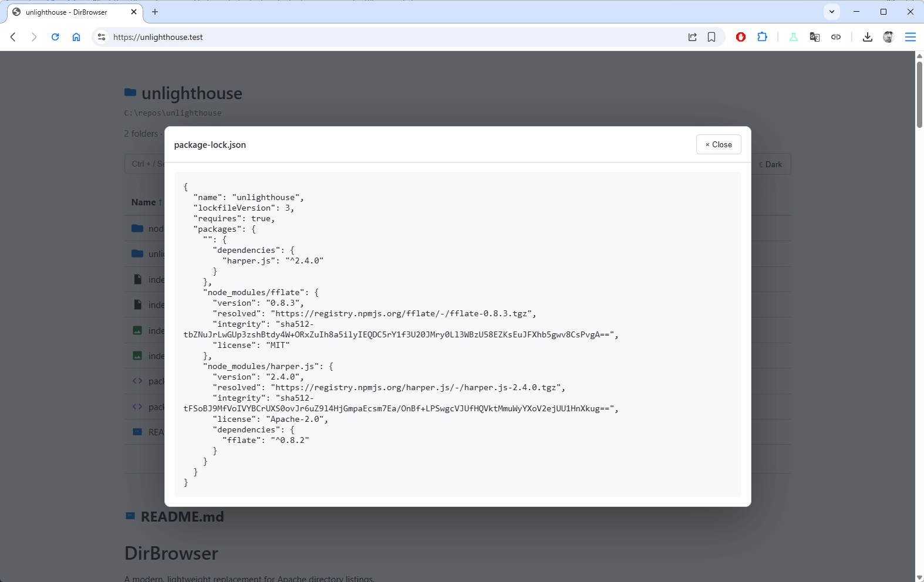Click the "node_modules/fflate" key line

point(261,292)
